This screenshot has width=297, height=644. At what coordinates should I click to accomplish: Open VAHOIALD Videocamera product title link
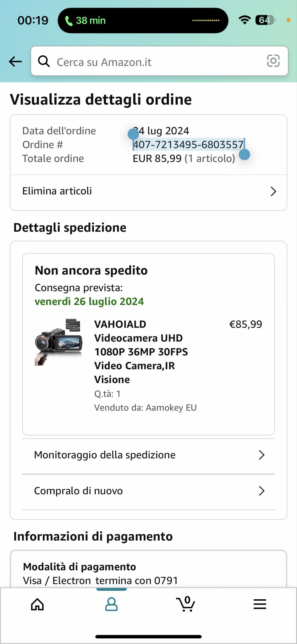(141, 352)
